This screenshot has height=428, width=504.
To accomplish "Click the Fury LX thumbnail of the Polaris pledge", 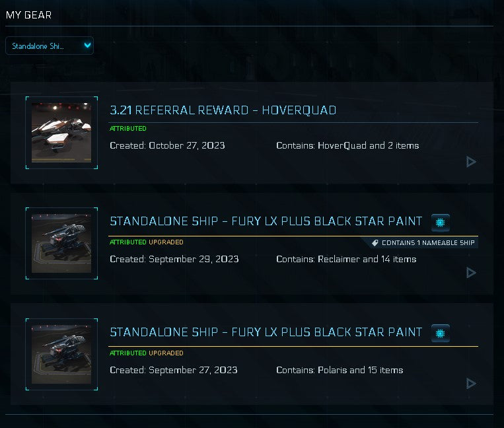I will [x=61, y=354].
